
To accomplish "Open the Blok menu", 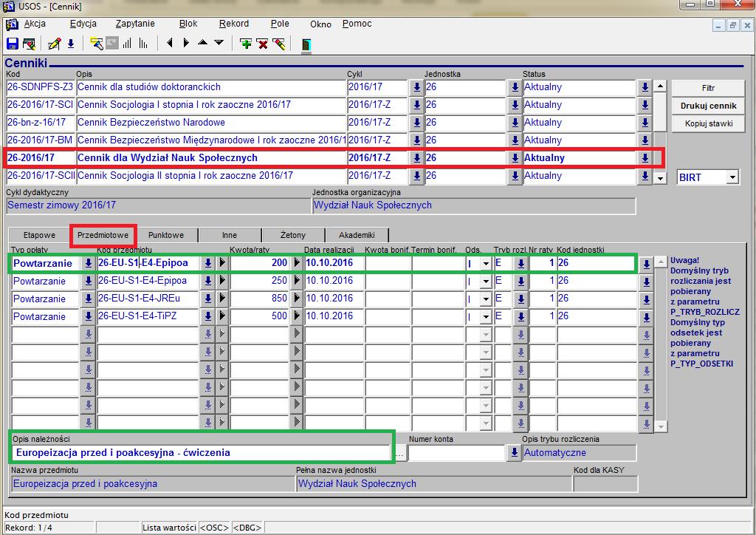I will (x=188, y=24).
